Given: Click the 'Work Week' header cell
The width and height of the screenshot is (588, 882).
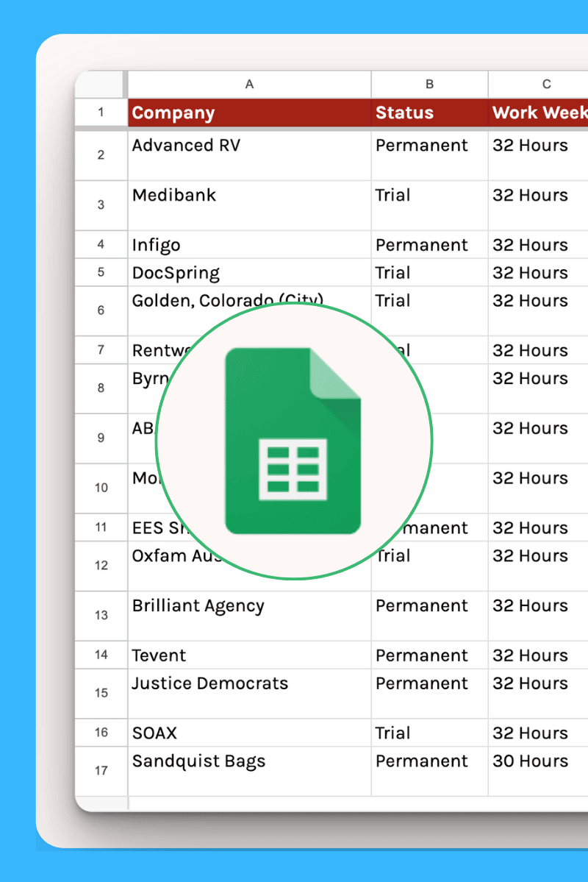Looking at the screenshot, I should [x=538, y=113].
